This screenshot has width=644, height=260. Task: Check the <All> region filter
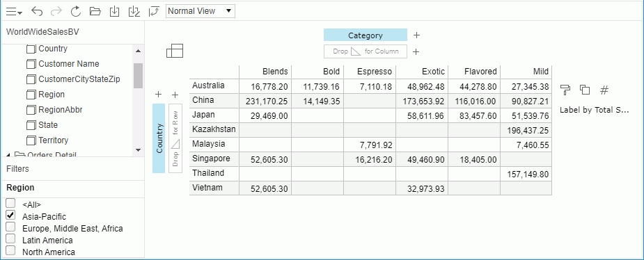click(x=11, y=203)
